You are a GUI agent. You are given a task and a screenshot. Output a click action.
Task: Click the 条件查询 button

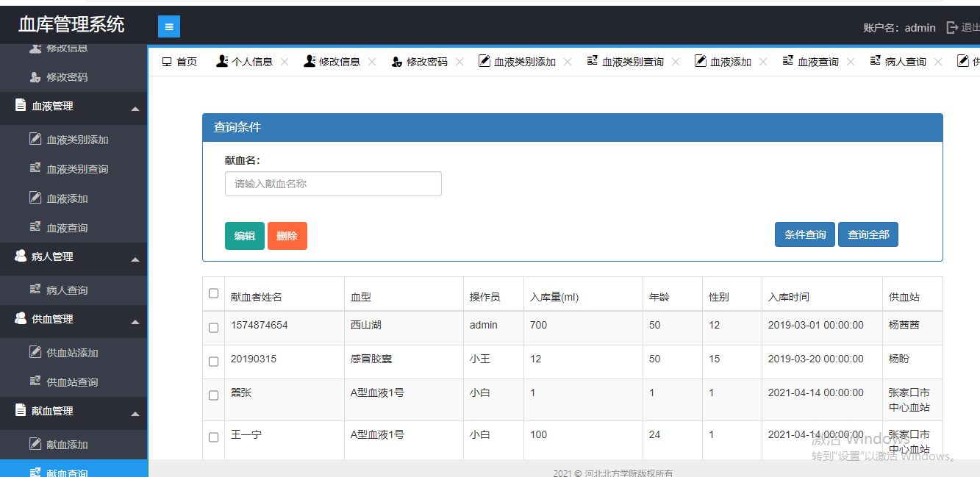(805, 234)
